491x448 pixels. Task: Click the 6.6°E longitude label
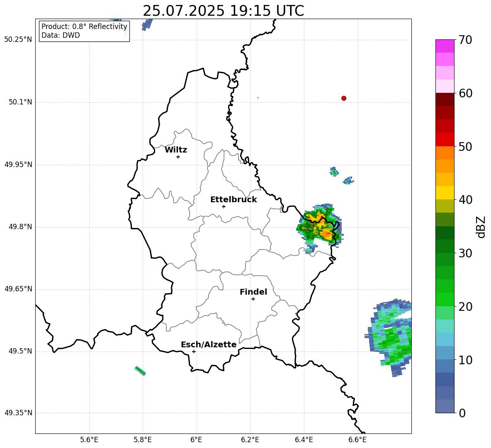point(357,440)
